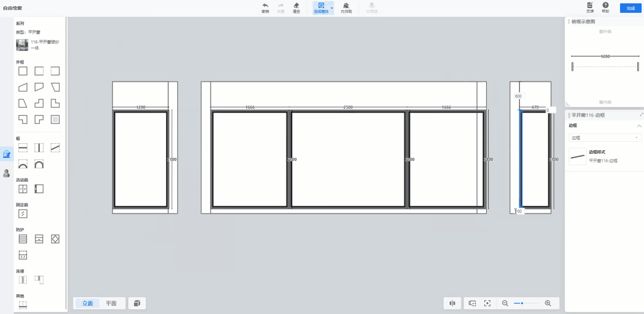Select the horizontal mullion tool
The height and width of the screenshot is (314, 644).
click(23, 148)
